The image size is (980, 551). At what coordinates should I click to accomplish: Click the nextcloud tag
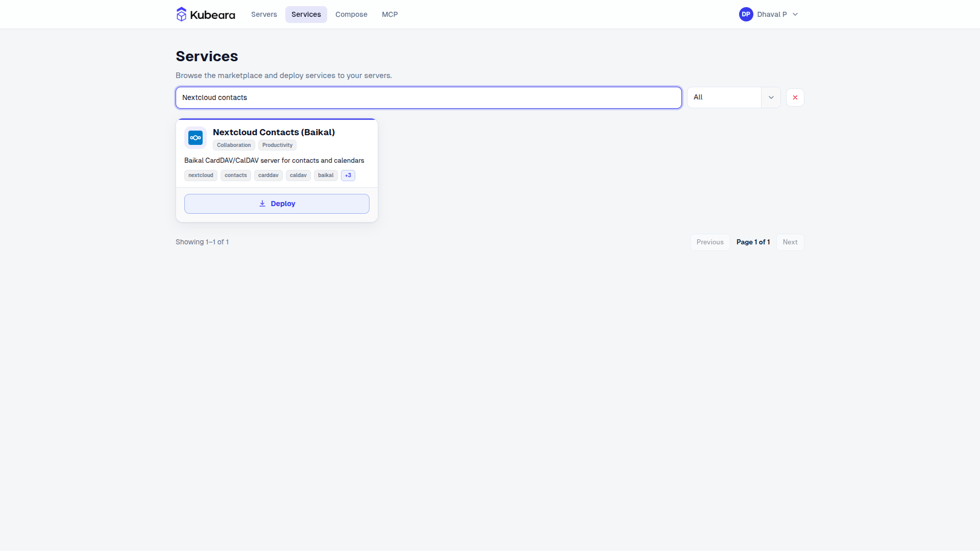[201, 176]
